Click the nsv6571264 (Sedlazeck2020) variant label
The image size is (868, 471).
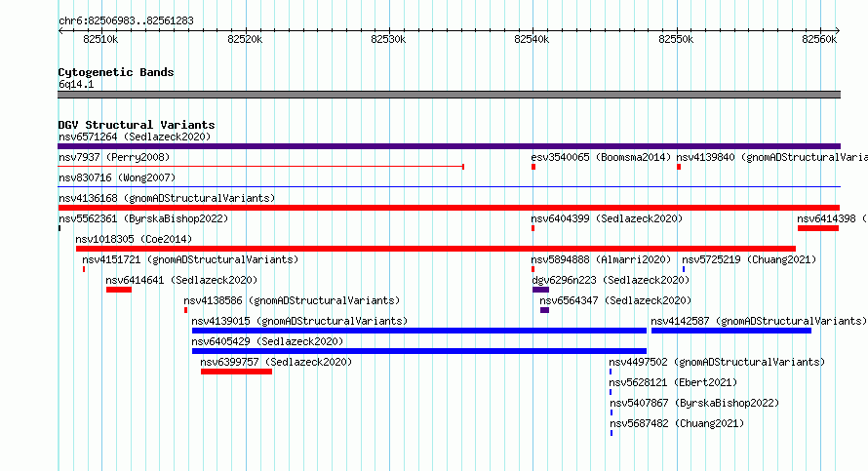pyautogui.click(x=135, y=137)
